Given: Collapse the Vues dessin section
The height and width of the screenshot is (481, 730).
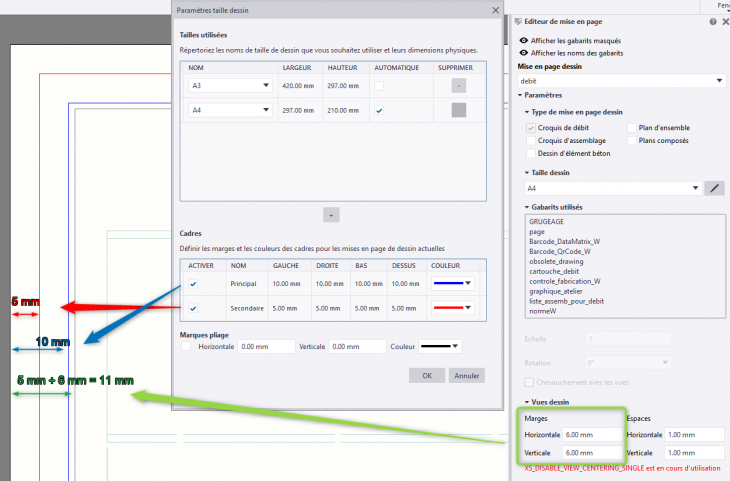Looking at the screenshot, I should click(x=527, y=402).
